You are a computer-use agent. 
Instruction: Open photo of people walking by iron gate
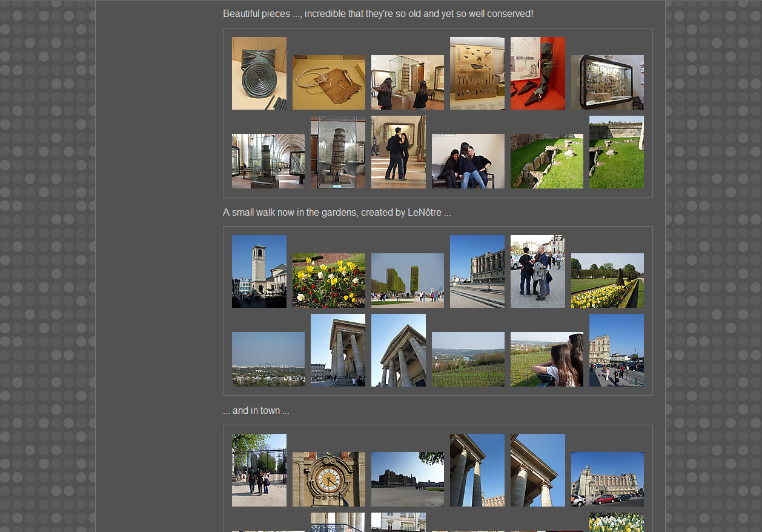(259, 470)
